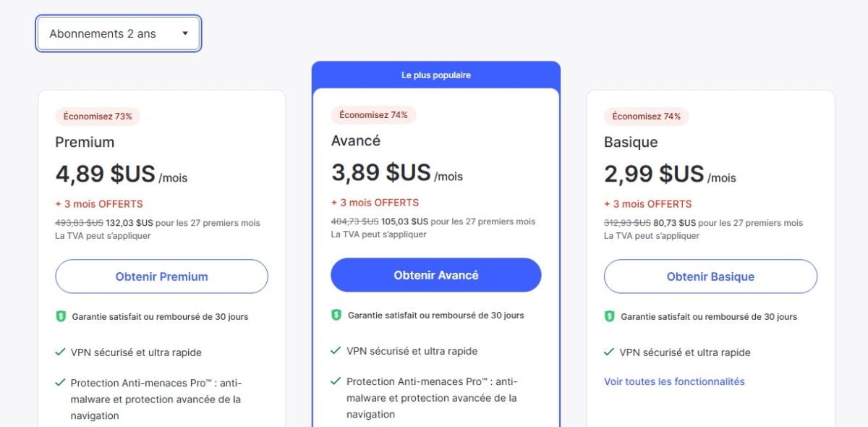The width and height of the screenshot is (868, 427).
Task: Click the Obtenir Premium button
Action: tap(161, 276)
